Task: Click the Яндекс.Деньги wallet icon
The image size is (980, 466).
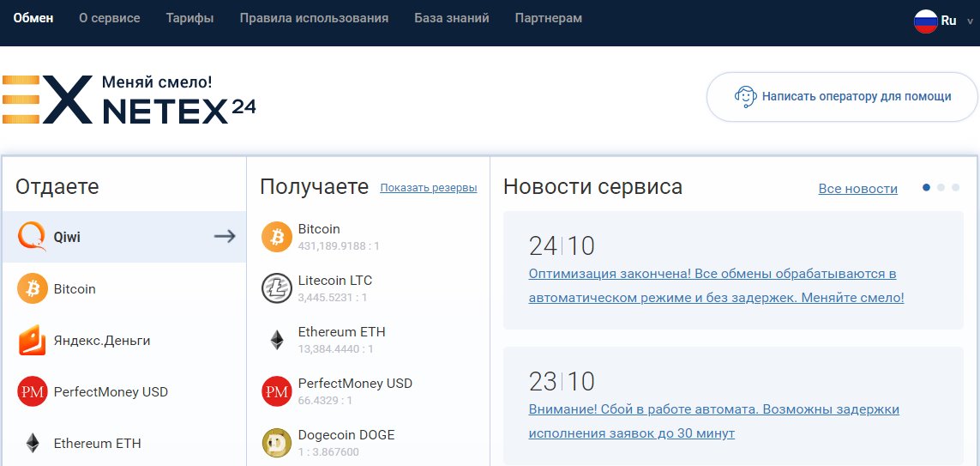Action: tap(33, 340)
